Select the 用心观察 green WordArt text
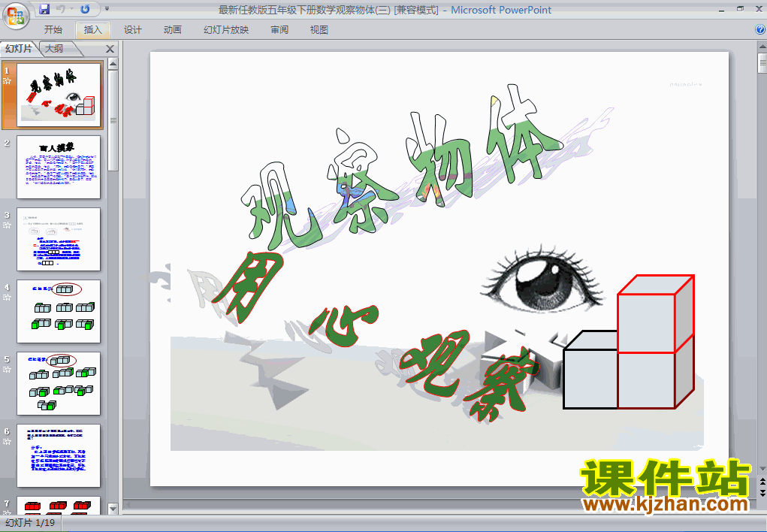 (x=374, y=337)
